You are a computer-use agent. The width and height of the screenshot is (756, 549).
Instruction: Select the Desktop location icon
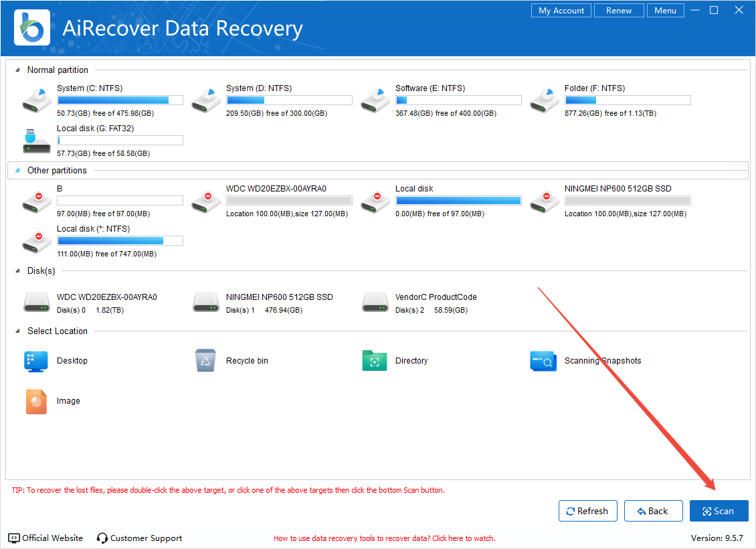point(37,360)
